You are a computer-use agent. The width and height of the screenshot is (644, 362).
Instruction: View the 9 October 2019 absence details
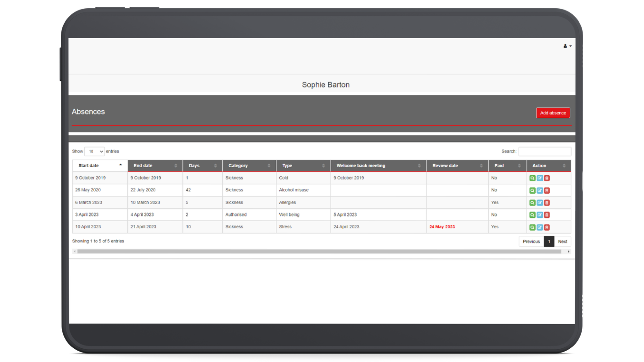tap(532, 178)
